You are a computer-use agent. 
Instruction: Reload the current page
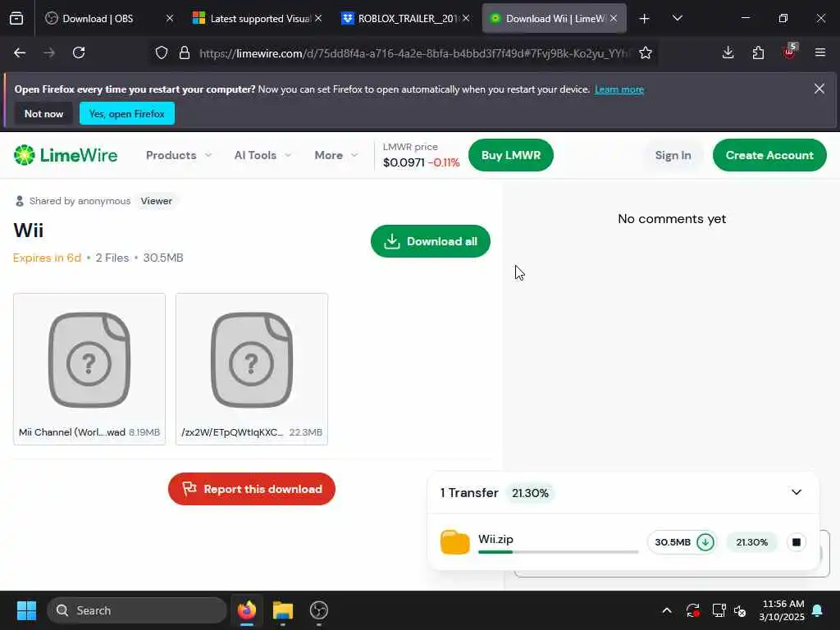pyautogui.click(x=79, y=52)
